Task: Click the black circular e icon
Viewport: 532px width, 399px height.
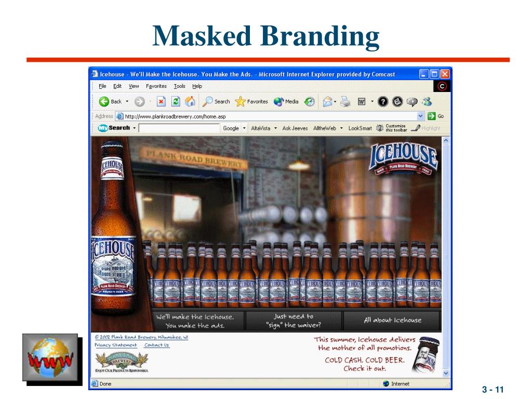Action: [397, 101]
